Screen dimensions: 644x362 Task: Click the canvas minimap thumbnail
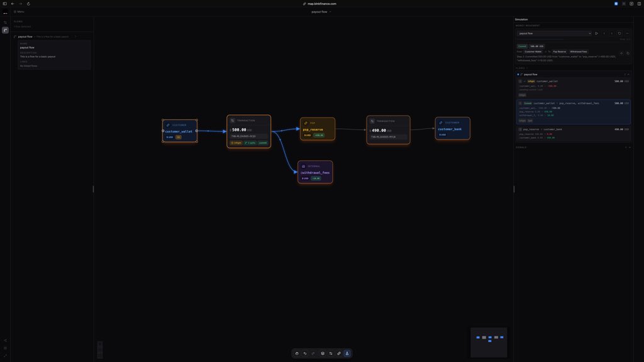pyautogui.click(x=489, y=343)
